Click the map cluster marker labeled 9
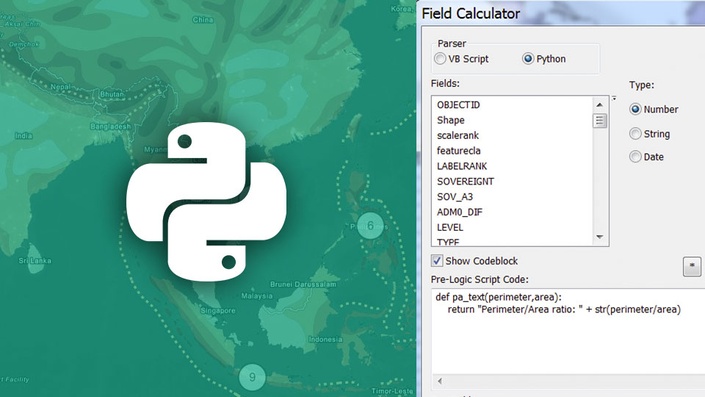 (x=252, y=377)
